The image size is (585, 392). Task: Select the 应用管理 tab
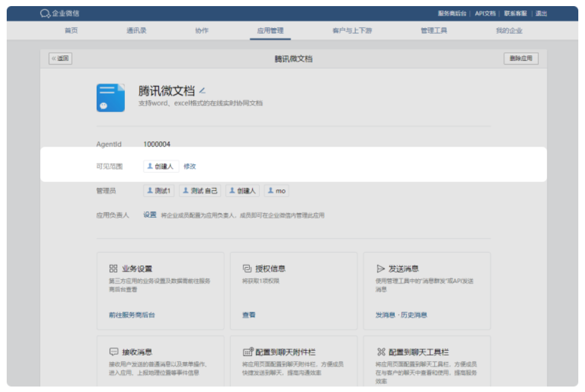tap(270, 30)
